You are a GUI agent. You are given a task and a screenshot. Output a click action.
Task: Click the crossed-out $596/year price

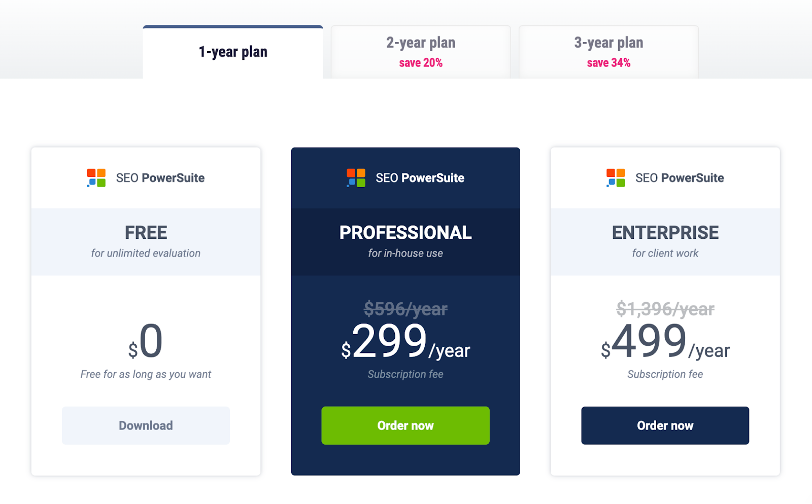405,309
